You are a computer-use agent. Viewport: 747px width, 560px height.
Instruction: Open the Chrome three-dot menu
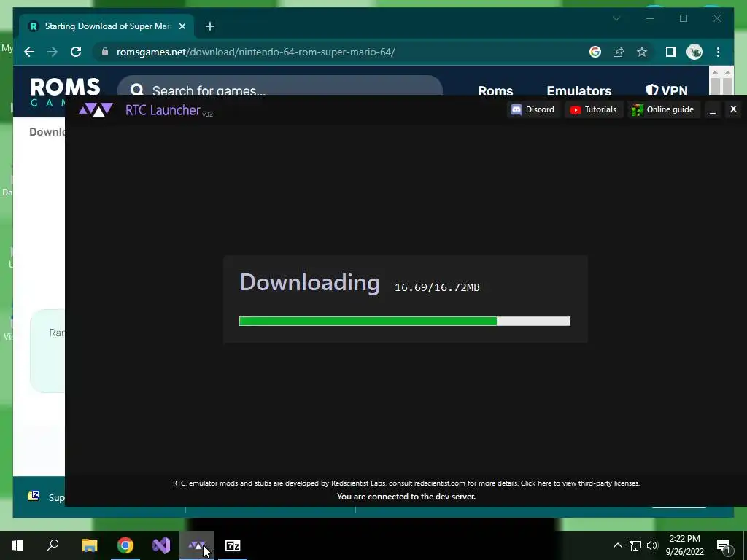coord(718,52)
